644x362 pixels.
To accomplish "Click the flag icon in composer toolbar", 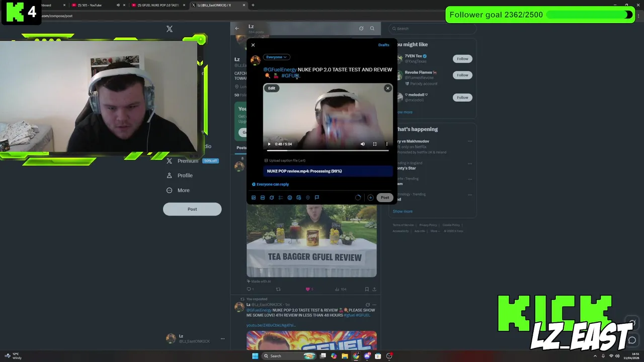I will coord(317,198).
